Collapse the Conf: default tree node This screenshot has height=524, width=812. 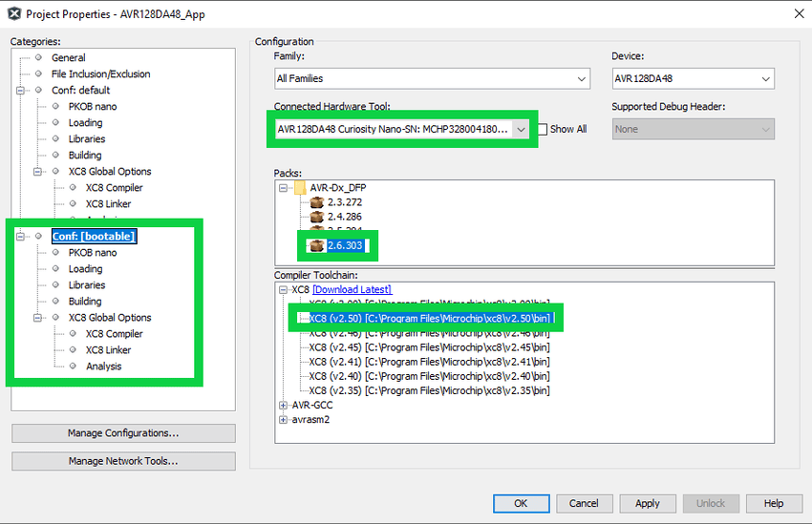coord(20,91)
